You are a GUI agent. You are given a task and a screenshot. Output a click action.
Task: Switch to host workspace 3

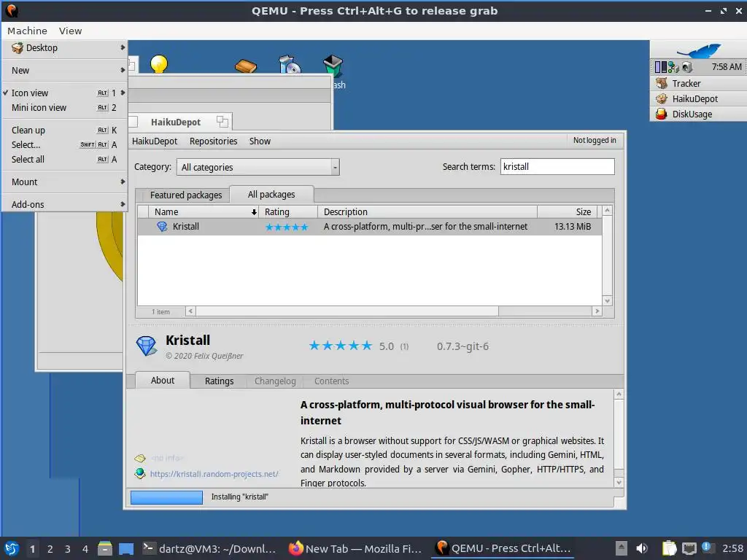(x=67, y=548)
